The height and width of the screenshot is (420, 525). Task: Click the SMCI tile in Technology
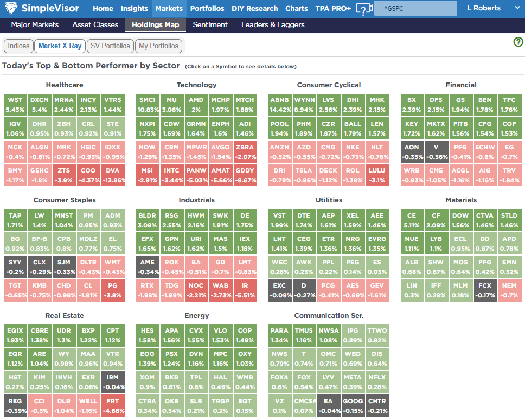point(147,105)
